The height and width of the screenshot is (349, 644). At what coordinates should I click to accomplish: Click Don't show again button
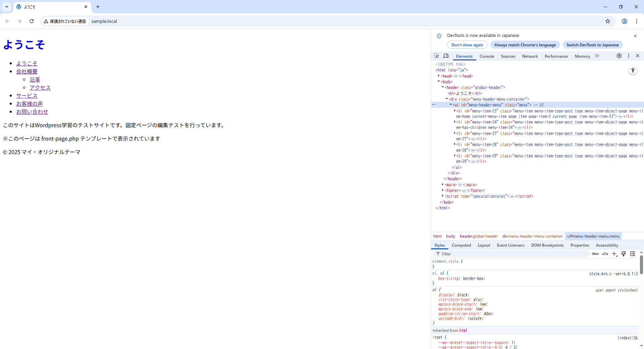tap(467, 45)
